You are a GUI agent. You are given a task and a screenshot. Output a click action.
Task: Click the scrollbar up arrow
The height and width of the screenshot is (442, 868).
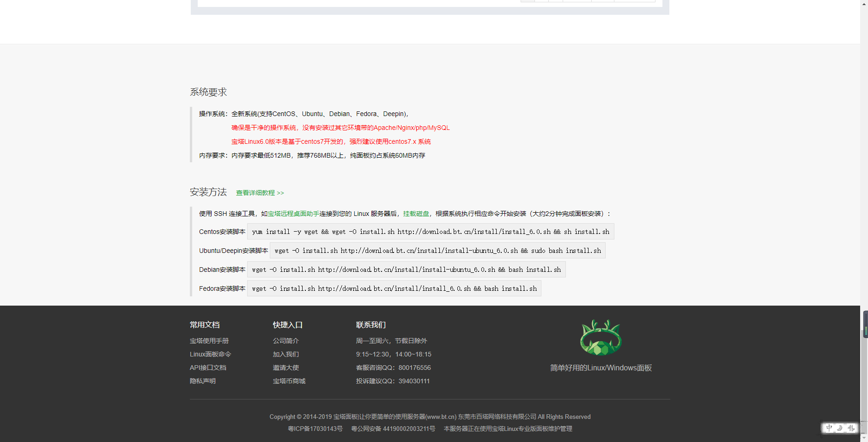[864, 4]
